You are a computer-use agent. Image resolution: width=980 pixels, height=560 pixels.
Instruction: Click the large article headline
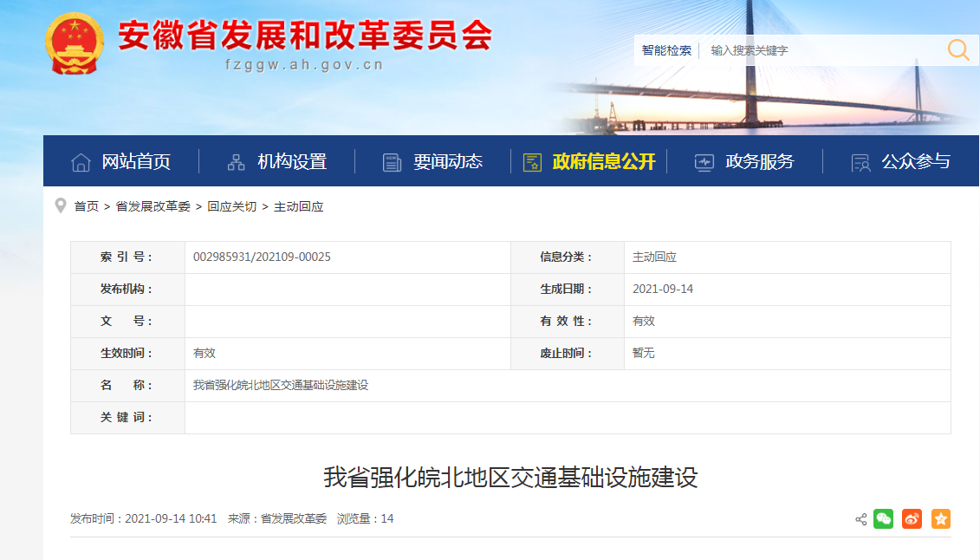510,478
